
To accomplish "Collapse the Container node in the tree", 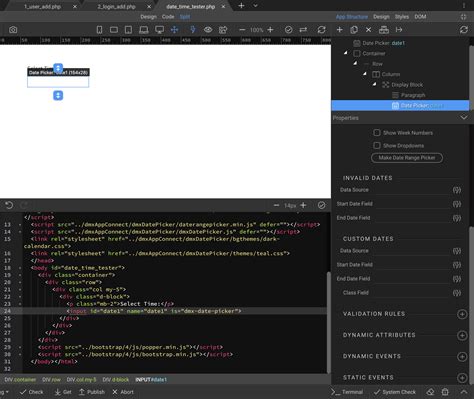I will click(x=346, y=53).
